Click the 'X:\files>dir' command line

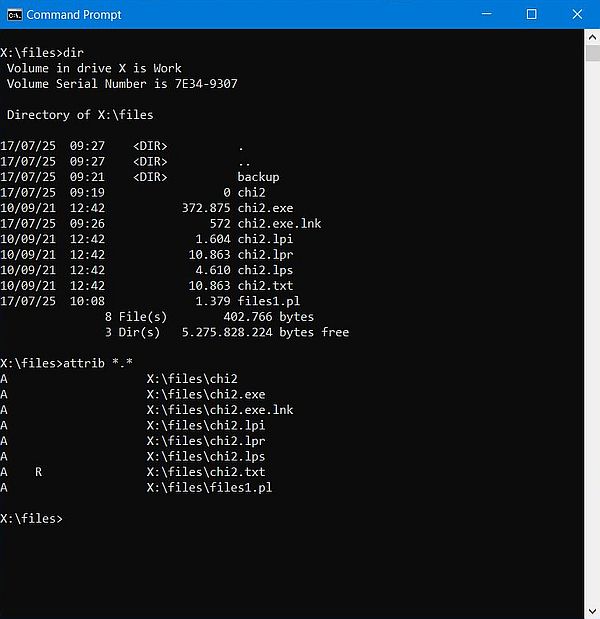[42, 53]
